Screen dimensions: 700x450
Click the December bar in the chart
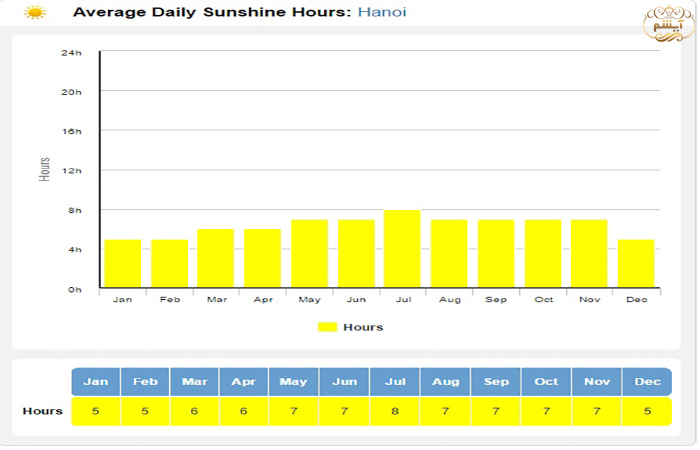point(636,264)
